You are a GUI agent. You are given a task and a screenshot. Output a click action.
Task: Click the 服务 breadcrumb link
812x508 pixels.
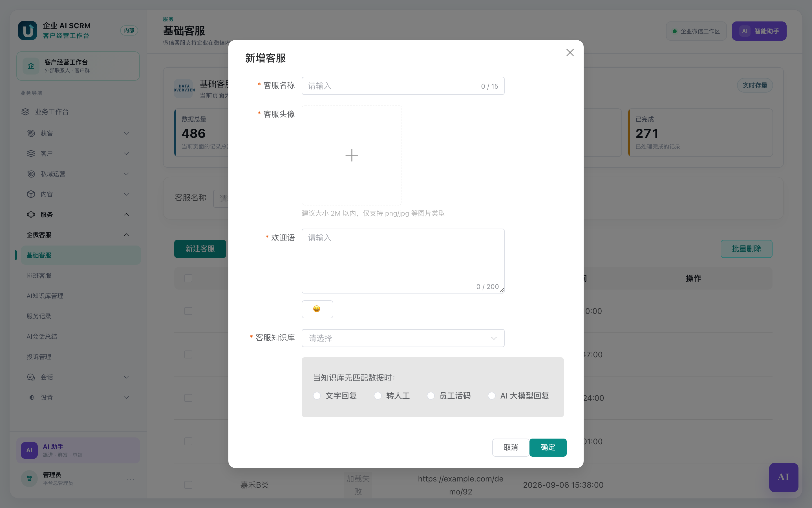pos(168,19)
